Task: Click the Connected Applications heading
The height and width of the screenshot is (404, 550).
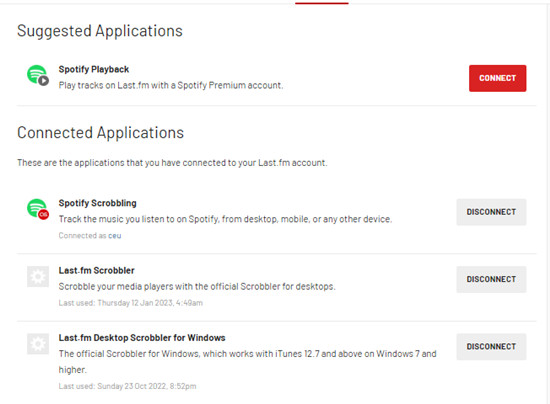Action: click(100, 133)
